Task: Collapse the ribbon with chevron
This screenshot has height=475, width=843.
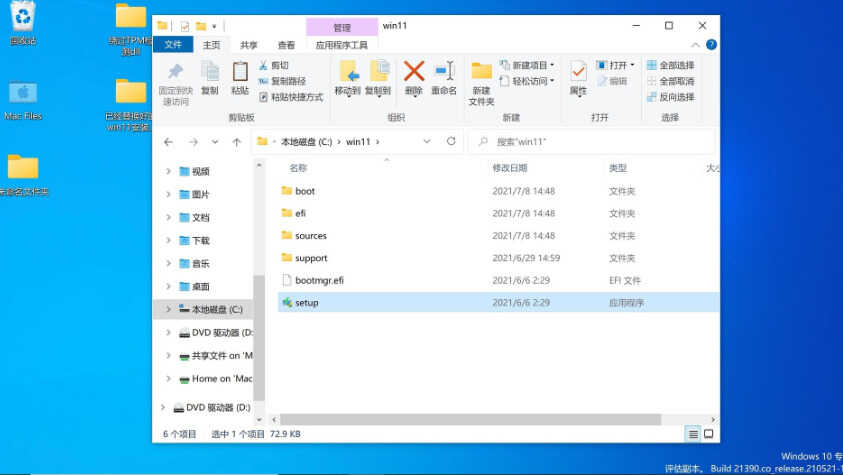Action: (695, 45)
